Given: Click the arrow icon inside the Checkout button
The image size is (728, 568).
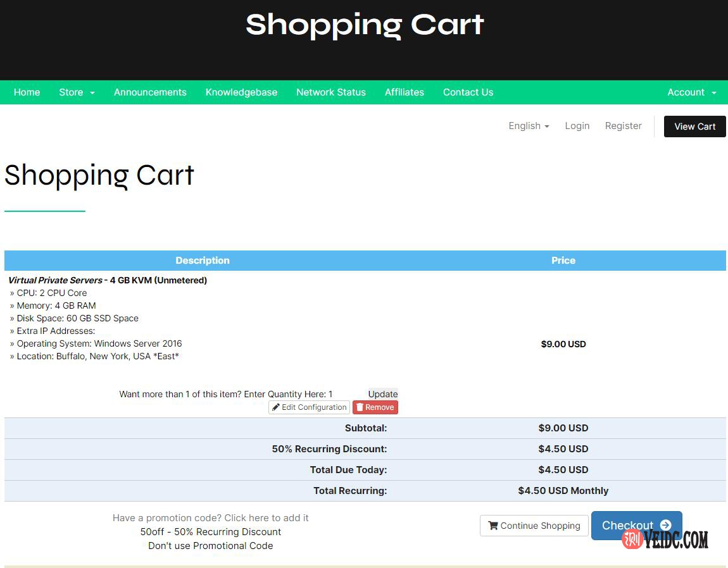Looking at the screenshot, I should click(x=666, y=525).
